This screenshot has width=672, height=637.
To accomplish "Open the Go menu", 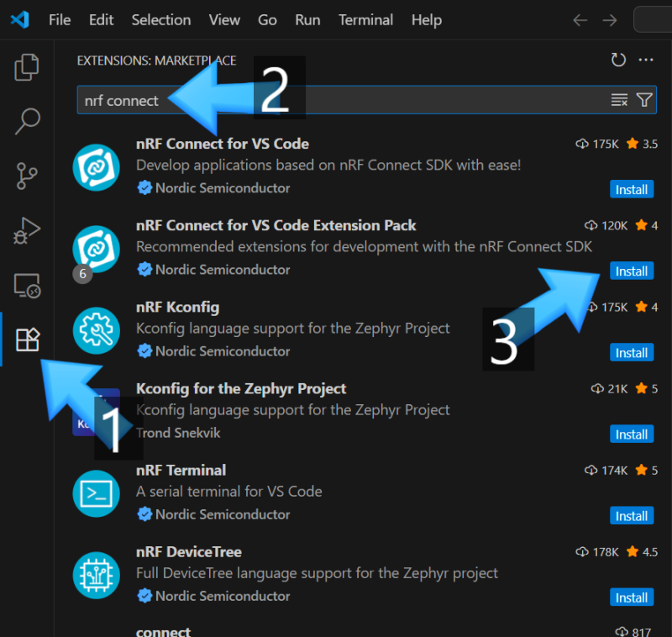I will [267, 20].
